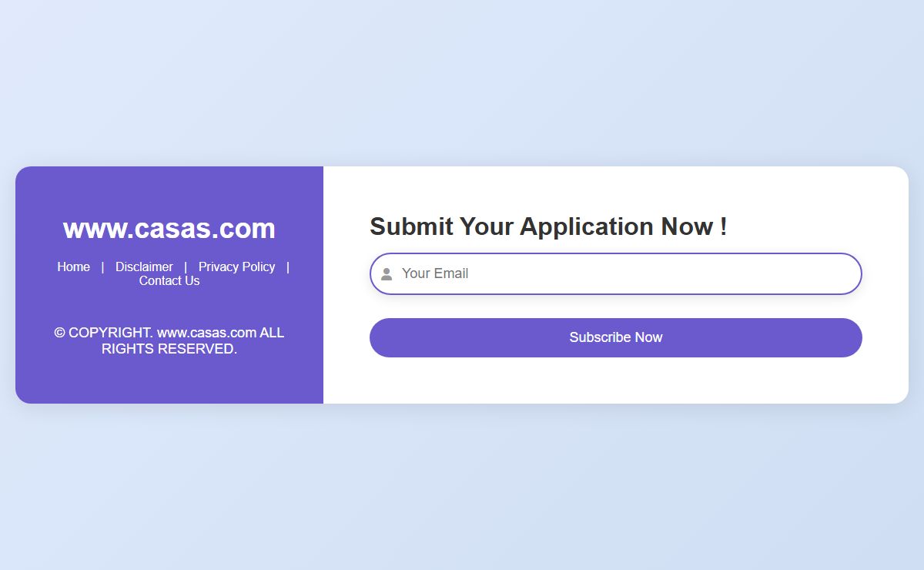924x570 pixels.
Task: Open the Contact Us link
Action: [x=169, y=281]
